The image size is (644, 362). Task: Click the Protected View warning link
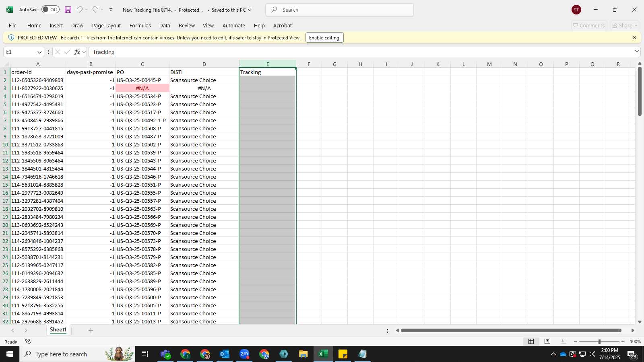tap(181, 38)
